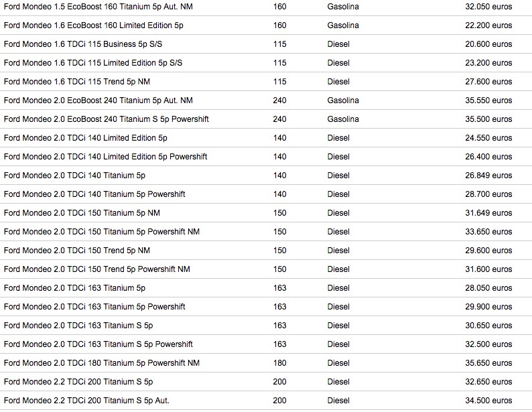Click Ford Mondeo 1.6 EcoBoost 160 Limited Edition 5p
Image resolution: width=532 pixels, height=412 pixels.
[94, 25]
